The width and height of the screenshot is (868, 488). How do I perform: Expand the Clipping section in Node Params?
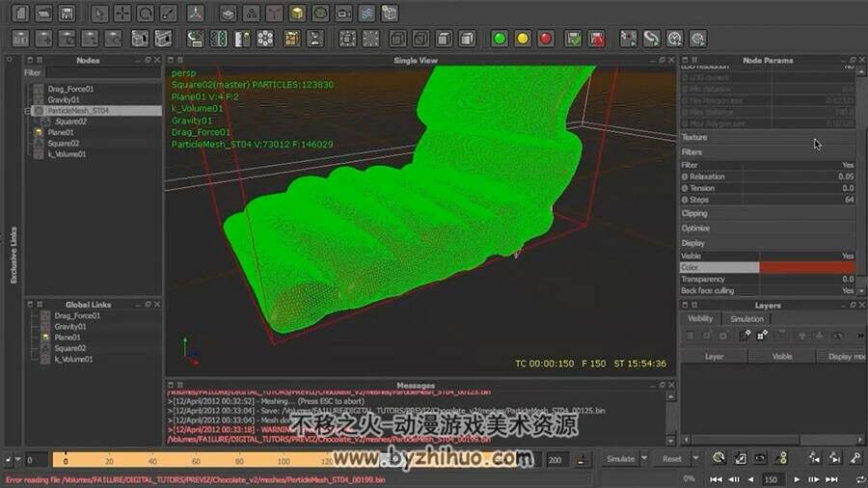coord(768,213)
